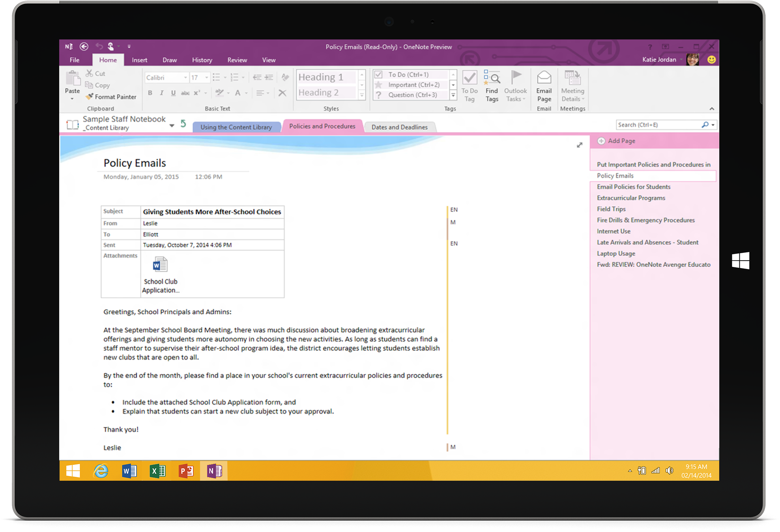Open the numbering style dropdown arrow
The width and height of the screenshot is (780, 532).
click(x=243, y=78)
